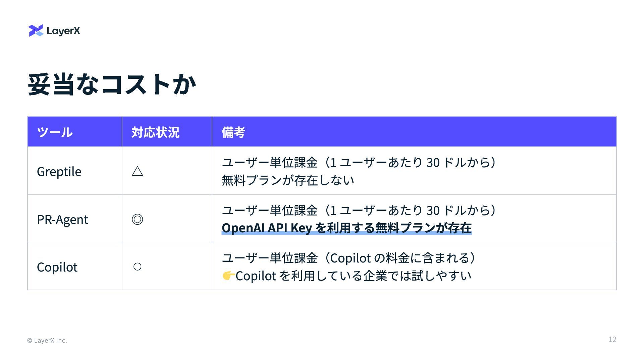644x362 pixels.
Task: Click the pointing hand emoji in Copilot notes
Action: click(228, 276)
